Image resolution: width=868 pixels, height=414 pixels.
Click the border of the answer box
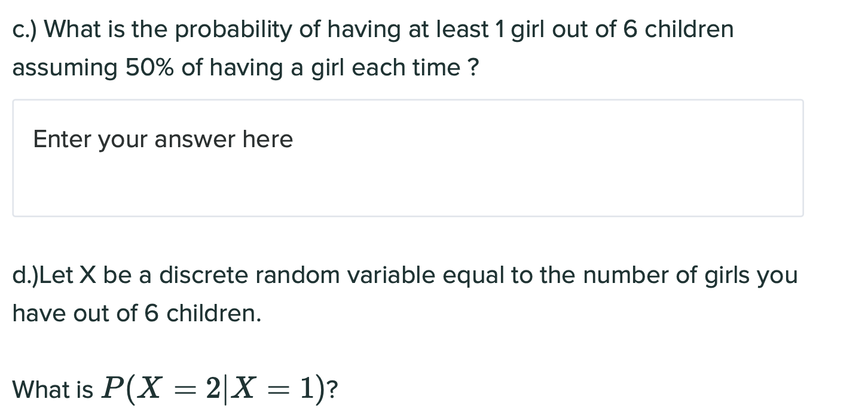(x=408, y=100)
